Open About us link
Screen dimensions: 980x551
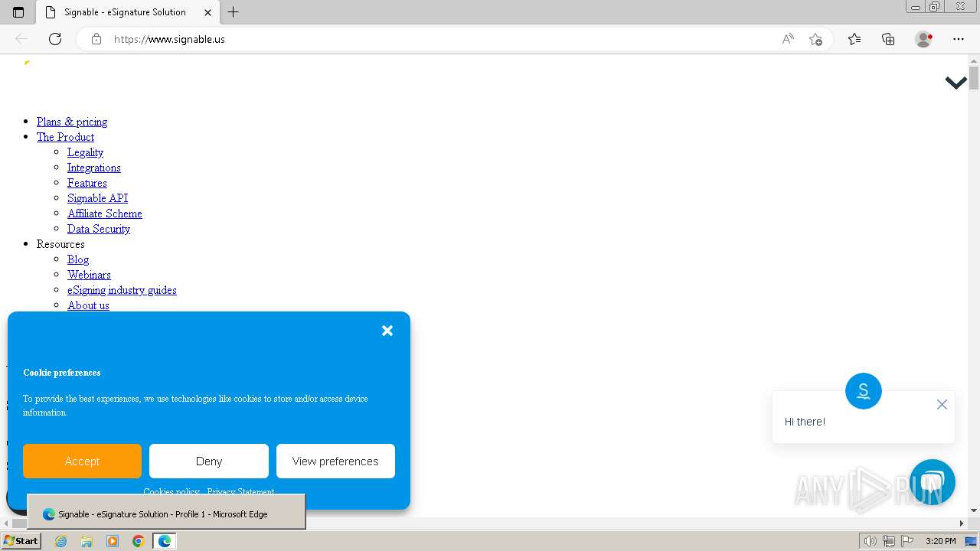point(88,305)
